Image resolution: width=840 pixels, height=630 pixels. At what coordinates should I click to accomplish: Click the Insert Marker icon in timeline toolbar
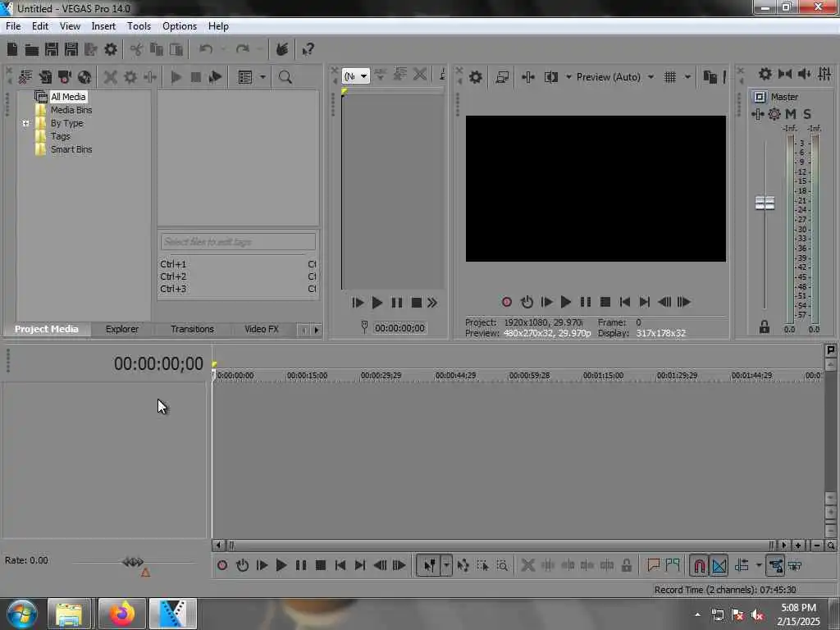pos(653,565)
